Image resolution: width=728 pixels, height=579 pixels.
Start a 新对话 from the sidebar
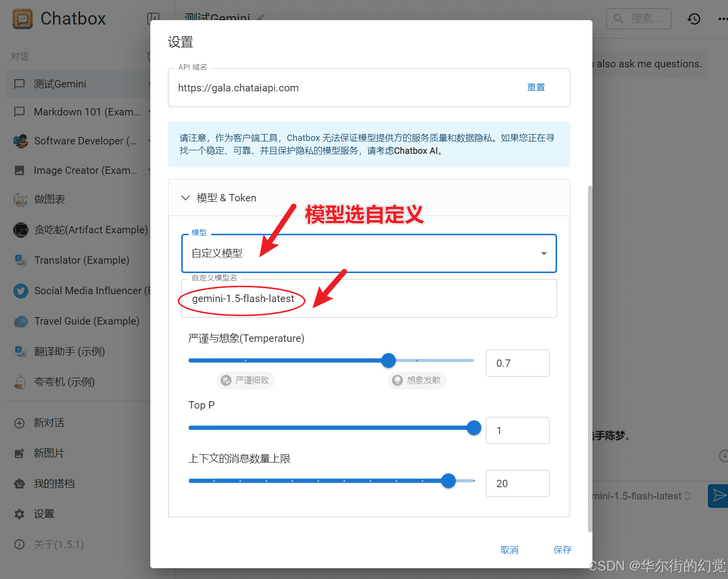tap(49, 423)
